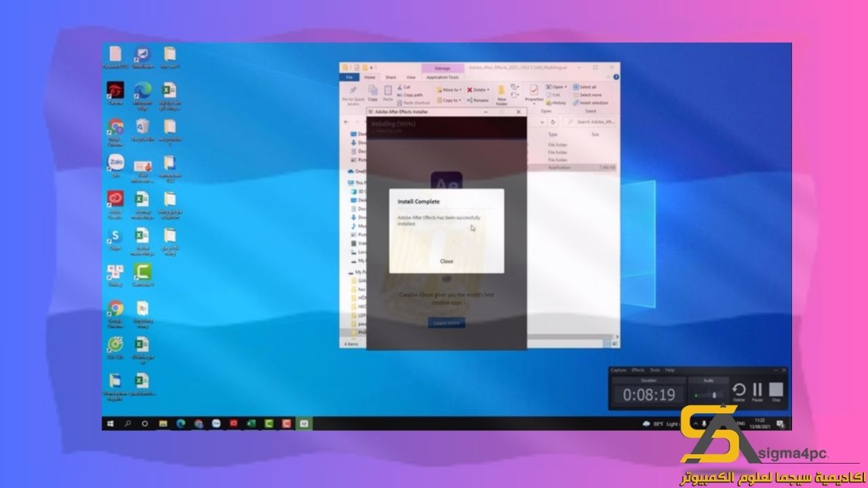Open the Capture menu in recorder

[x=618, y=370]
